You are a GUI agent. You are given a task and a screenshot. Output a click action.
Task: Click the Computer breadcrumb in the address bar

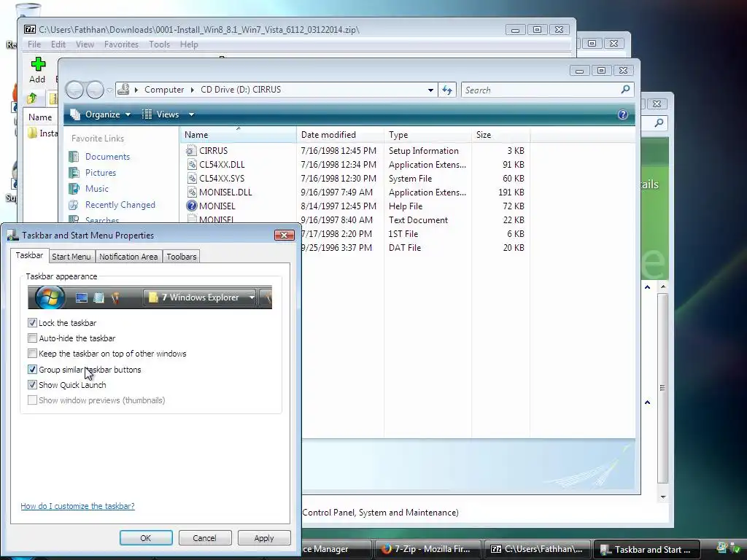click(164, 90)
